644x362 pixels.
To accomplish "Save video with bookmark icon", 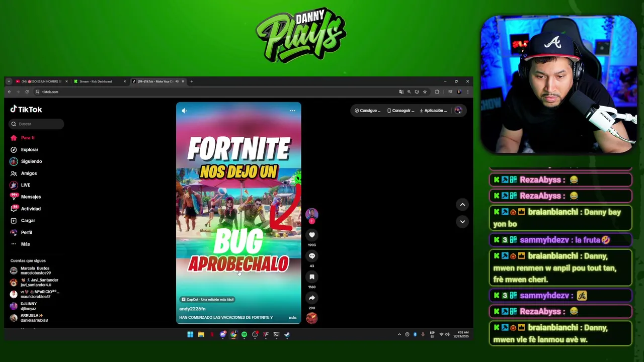I will click(312, 277).
